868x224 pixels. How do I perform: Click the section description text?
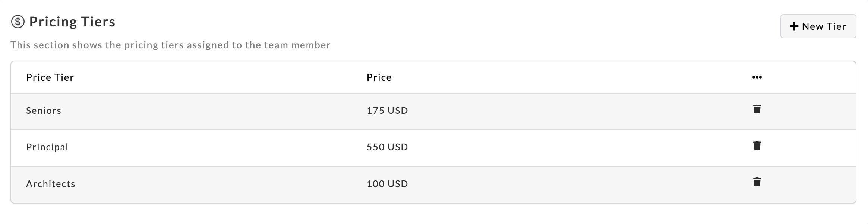tap(170, 45)
